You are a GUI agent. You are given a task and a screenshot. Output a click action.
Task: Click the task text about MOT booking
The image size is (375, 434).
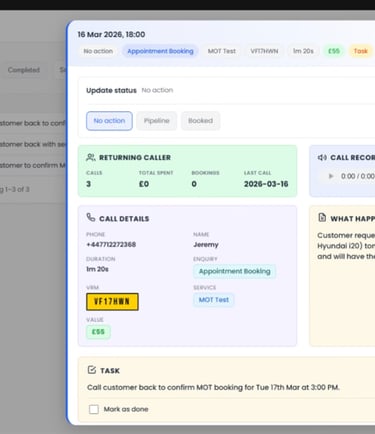213,387
